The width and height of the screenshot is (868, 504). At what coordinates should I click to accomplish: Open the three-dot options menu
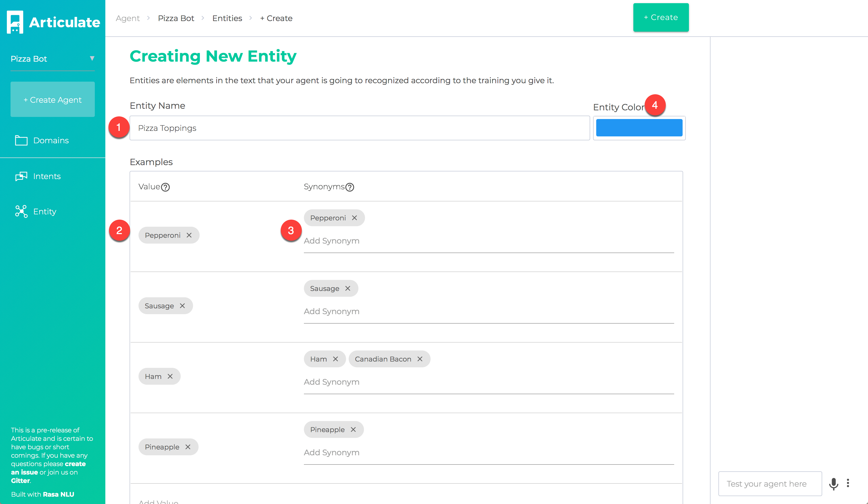coord(848,483)
